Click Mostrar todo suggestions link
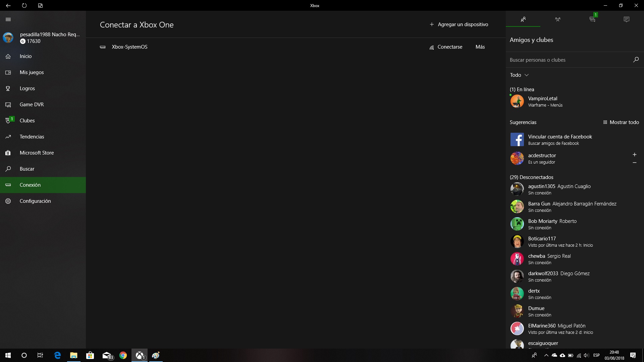644x362 pixels. click(x=621, y=122)
